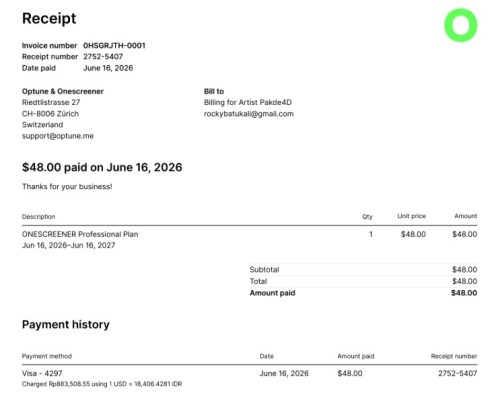The width and height of the screenshot is (500, 401).
Task: Click the Description column header
Action: click(39, 217)
